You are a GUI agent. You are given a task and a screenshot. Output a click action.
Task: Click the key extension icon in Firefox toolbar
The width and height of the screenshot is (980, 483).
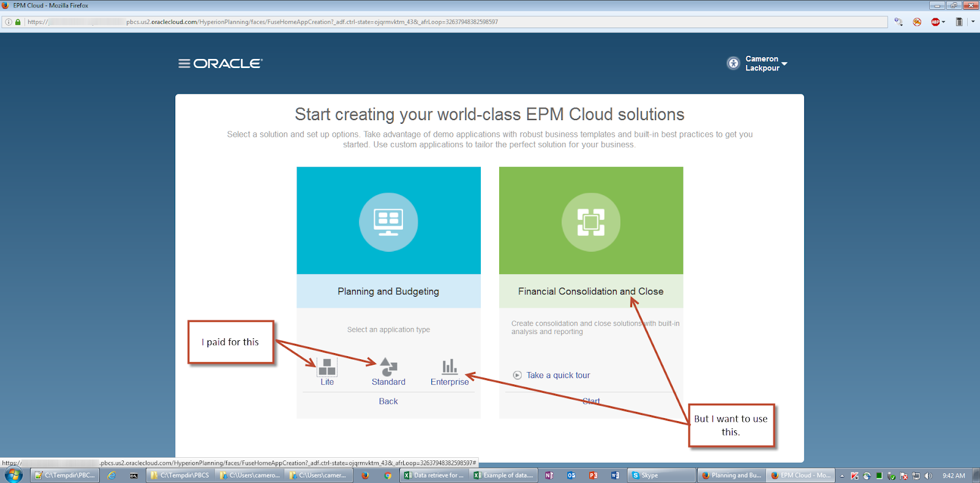click(898, 21)
